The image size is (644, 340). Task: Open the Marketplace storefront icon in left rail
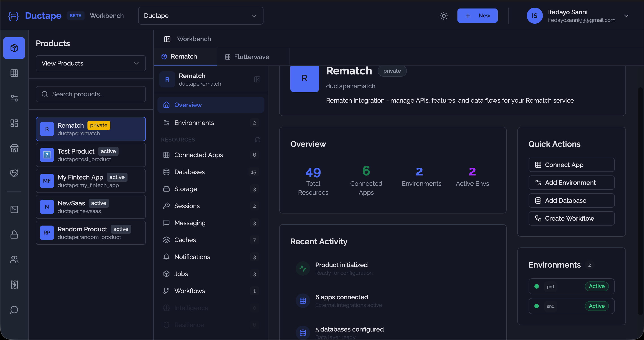point(14,148)
